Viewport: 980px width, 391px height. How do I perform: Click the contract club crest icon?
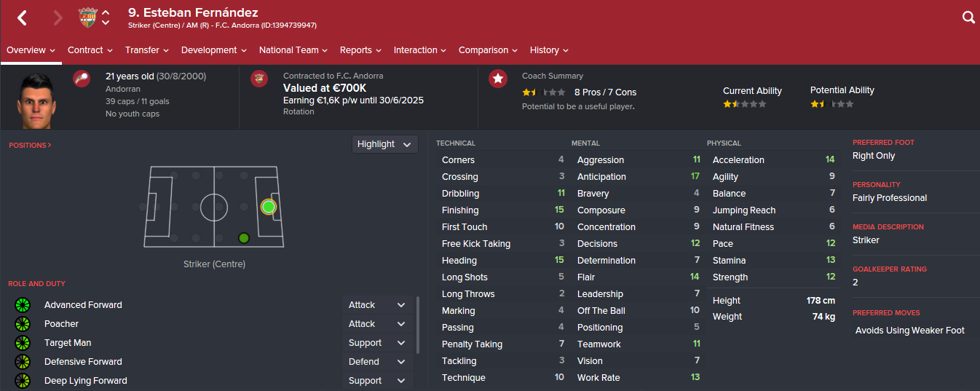pos(259,79)
